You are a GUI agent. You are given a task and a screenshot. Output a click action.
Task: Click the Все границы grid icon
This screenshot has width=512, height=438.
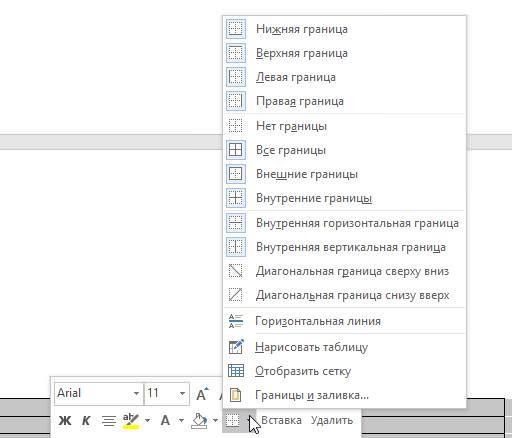[236, 150]
